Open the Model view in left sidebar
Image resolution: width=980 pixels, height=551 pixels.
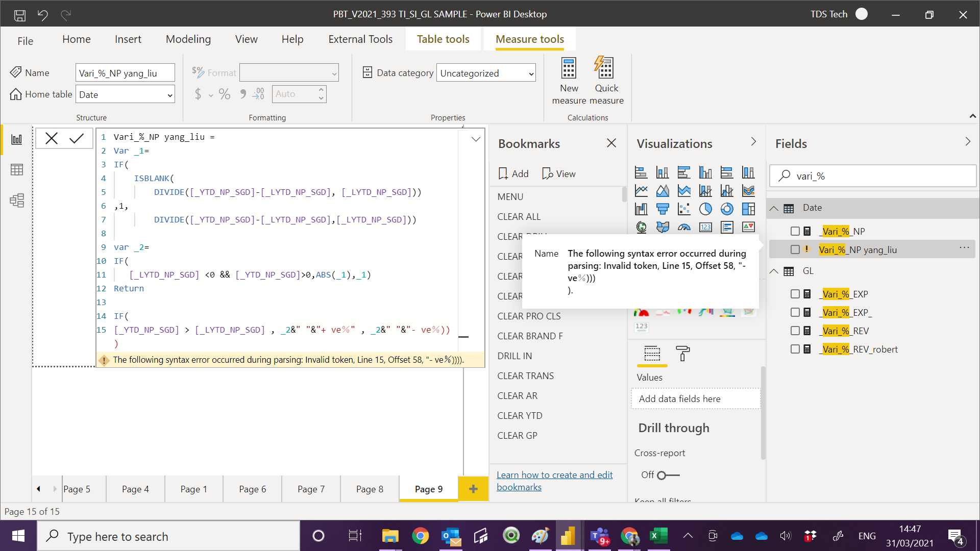click(x=17, y=200)
